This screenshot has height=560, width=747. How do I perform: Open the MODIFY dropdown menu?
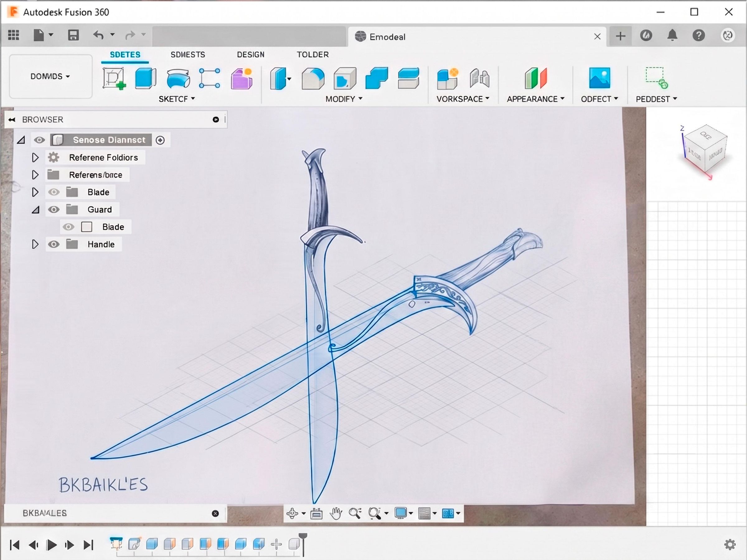click(344, 99)
